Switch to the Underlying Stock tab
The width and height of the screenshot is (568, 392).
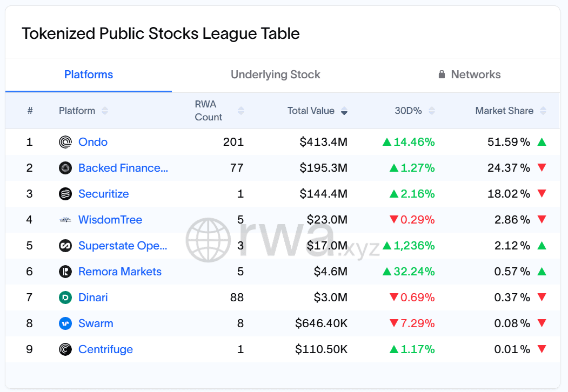tap(276, 75)
